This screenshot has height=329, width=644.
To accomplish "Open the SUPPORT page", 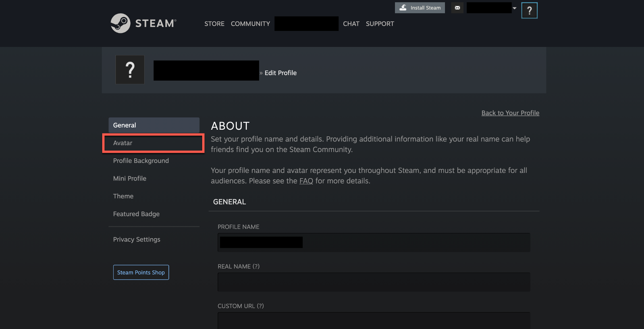I will (x=380, y=24).
